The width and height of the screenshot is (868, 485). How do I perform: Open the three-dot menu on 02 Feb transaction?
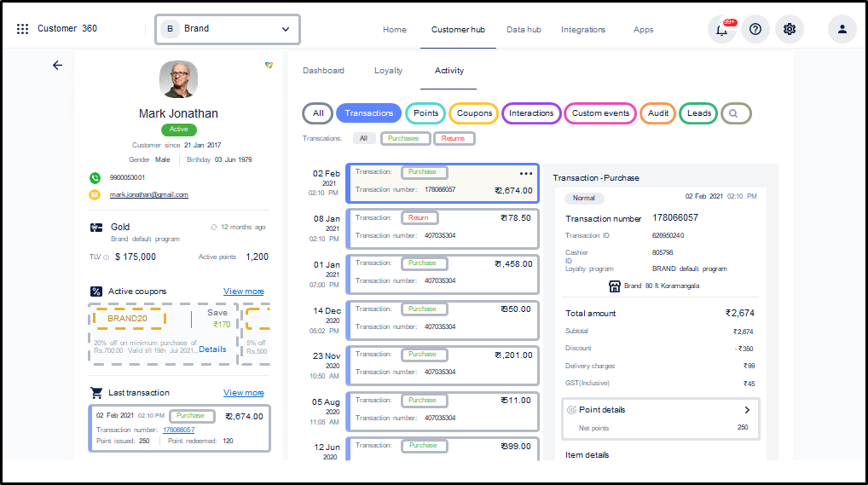coord(526,173)
